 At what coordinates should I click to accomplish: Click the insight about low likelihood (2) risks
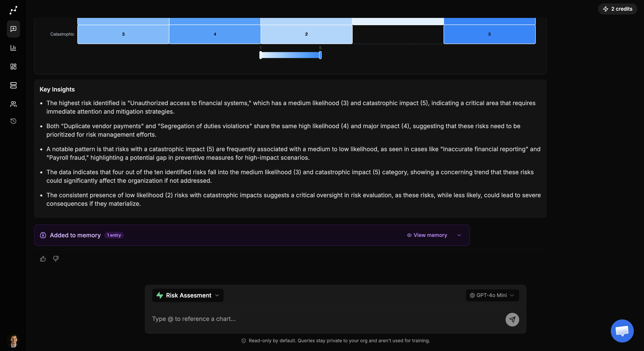(293, 200)
